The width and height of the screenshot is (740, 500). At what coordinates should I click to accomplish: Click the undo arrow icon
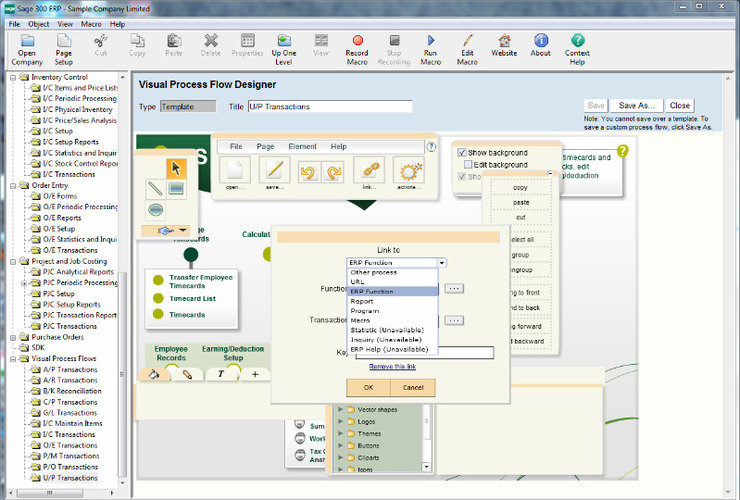point(309,173)
